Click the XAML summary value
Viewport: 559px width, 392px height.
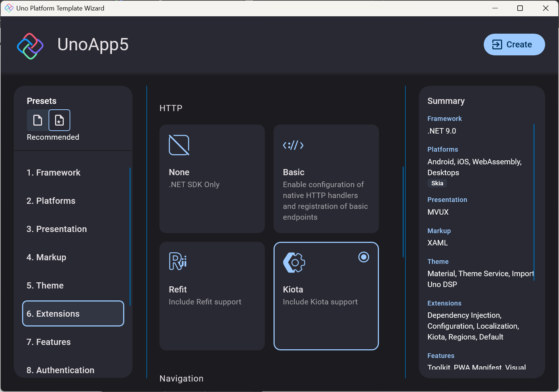click(438, 243)
